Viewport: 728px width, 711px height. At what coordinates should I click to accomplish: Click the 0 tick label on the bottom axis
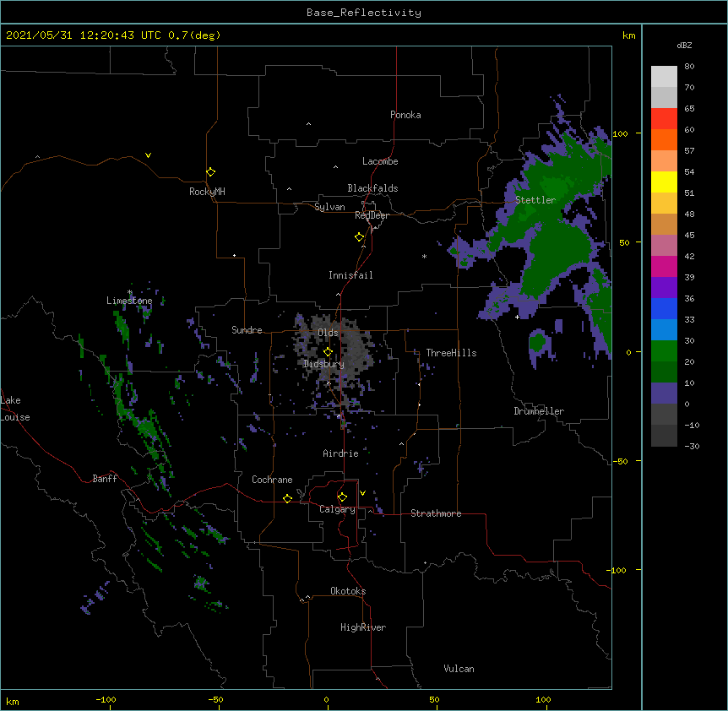326,699
